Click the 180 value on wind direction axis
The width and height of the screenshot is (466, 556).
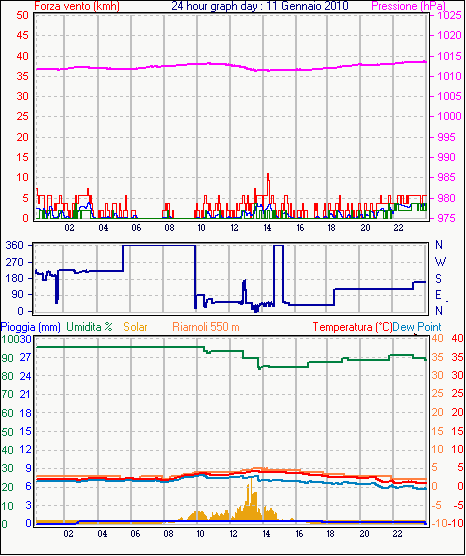pos(15,278)
